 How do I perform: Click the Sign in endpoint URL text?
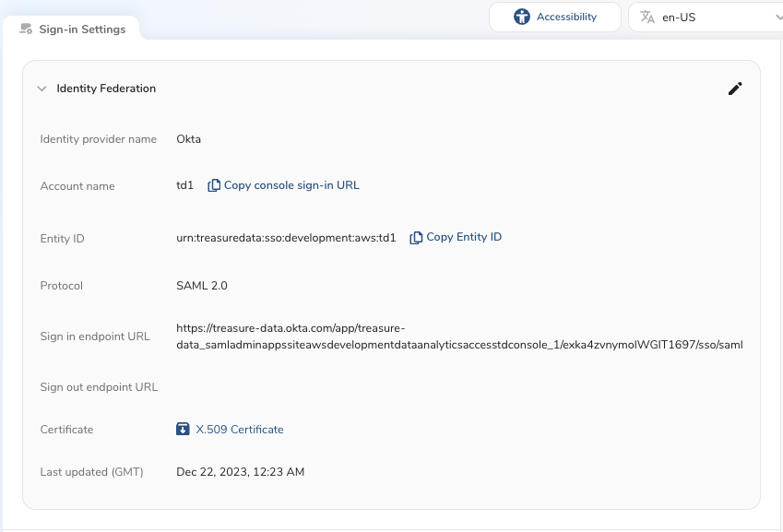pos(458,337)
